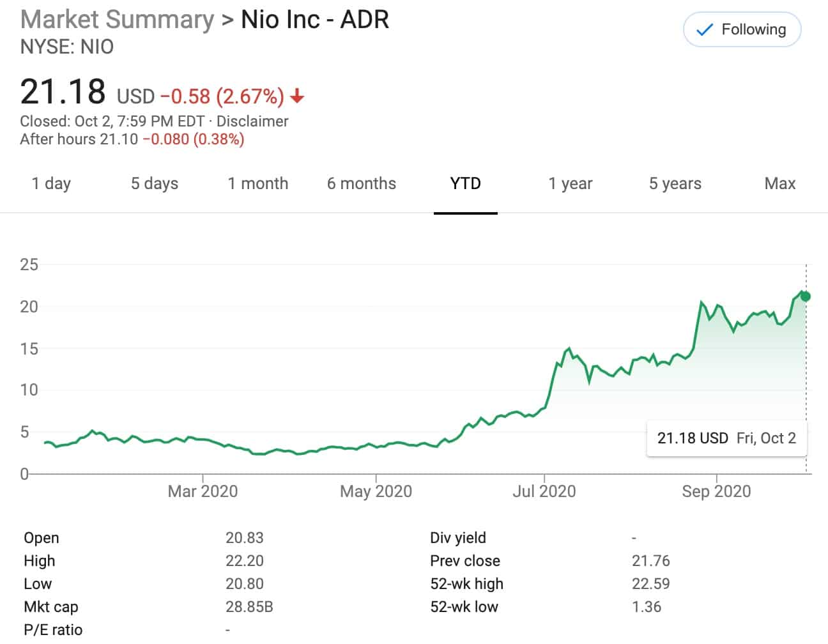Click the 21.18 USD Fri, Oct 2 tooltip
The width and height of the screenshot is (828, 644).
point(726,438)
